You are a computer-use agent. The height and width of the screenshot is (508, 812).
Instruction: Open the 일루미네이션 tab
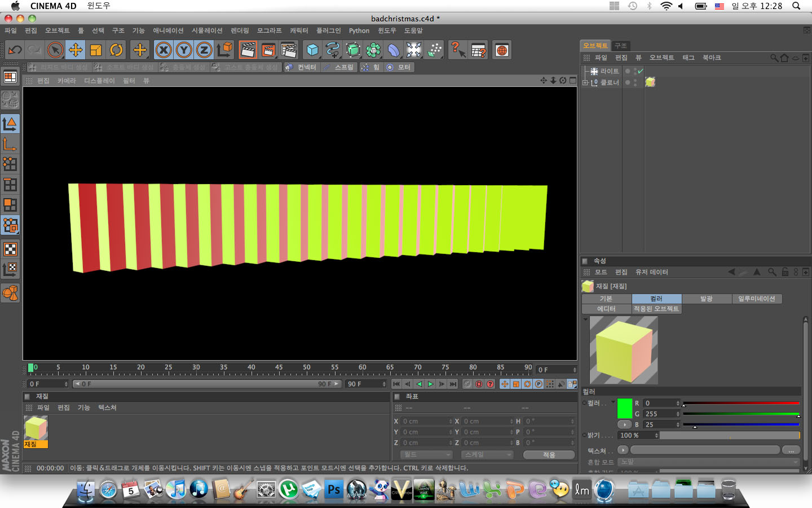pos(757,299)
